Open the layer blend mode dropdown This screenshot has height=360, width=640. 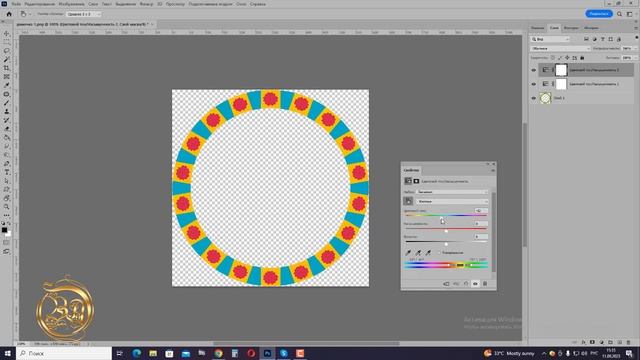pyautogui.click(x=560, y=49)
